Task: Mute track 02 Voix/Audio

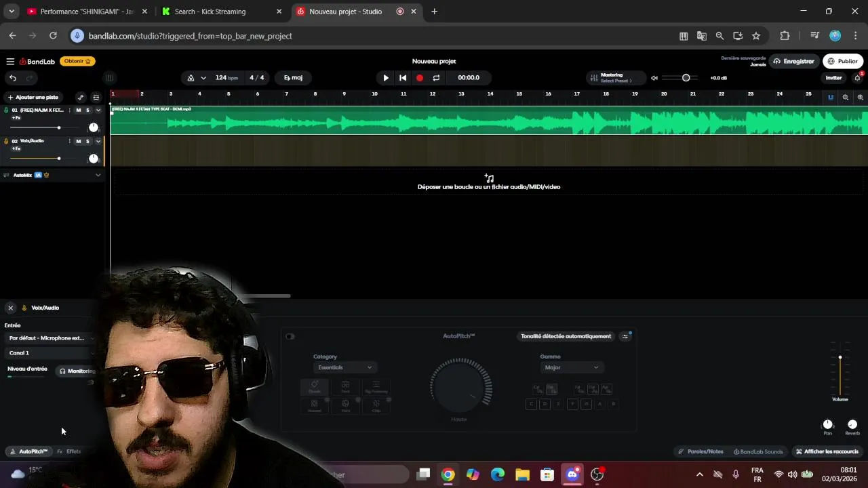Action: click(78, 142)
